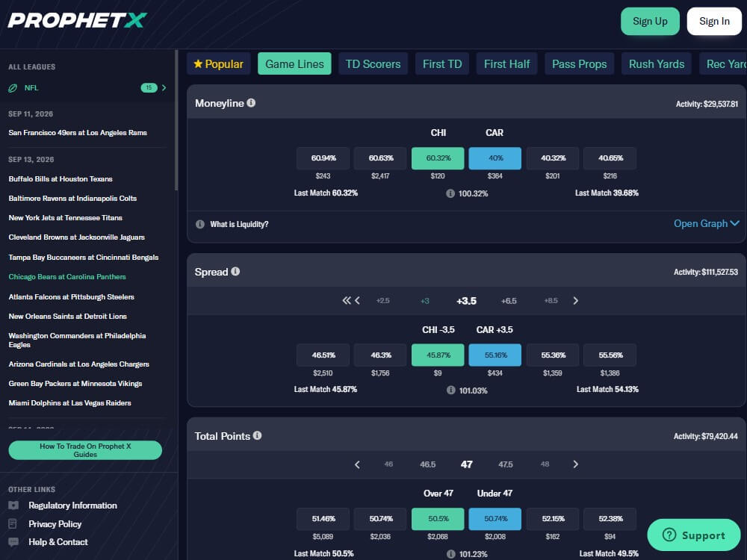The image size is (747, 560).
Task: Open Miami Dolphins at Las Vegas Raiders
Action: pos(69,403)
